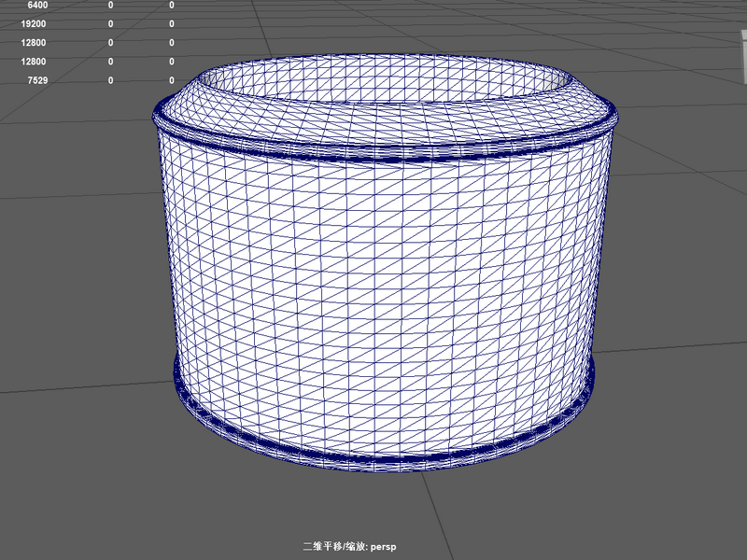The image size is (747, 560).
Task: Click the 19200 poly count value
Action: pyautogui.click(x=34, y=24)
